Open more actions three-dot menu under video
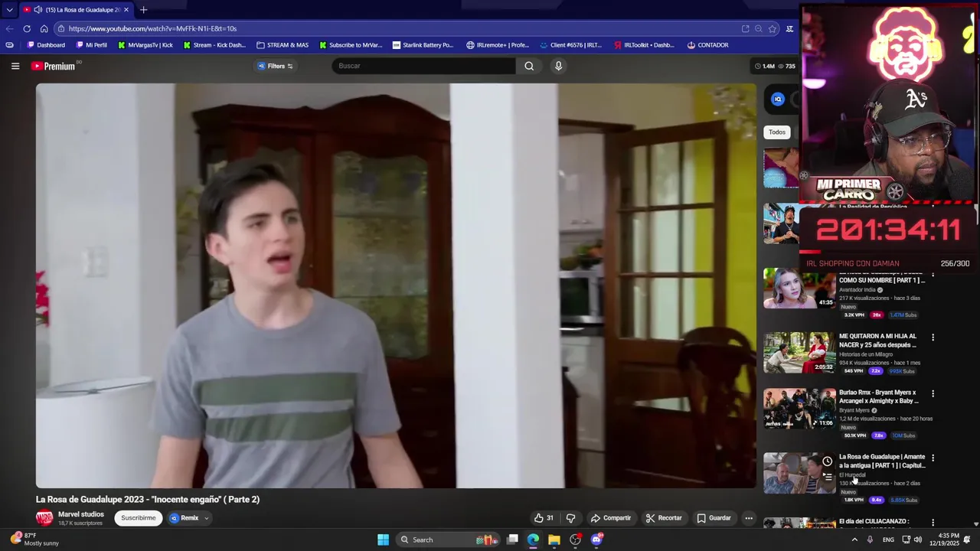Image resolution: width=980 pixels, height=551 pixels. (x=749, y=518)
